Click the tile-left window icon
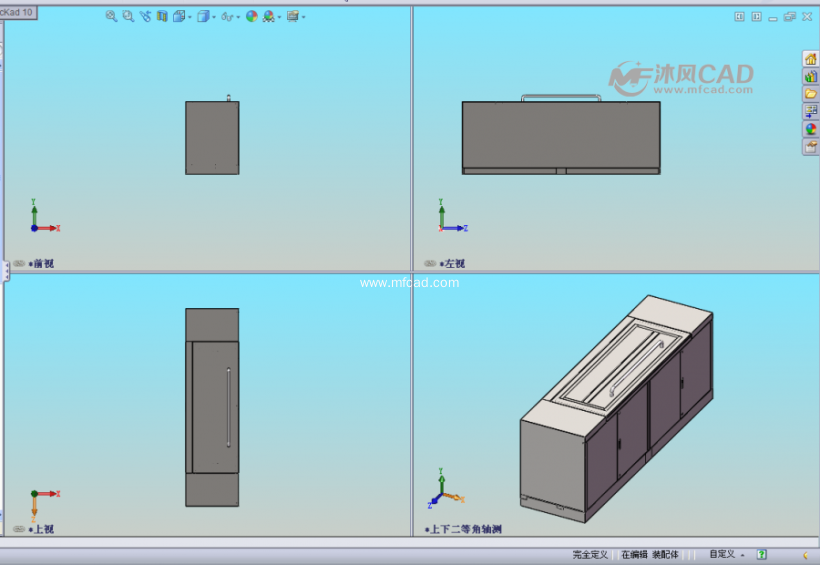The image size is (820, 565). (739, 17)
